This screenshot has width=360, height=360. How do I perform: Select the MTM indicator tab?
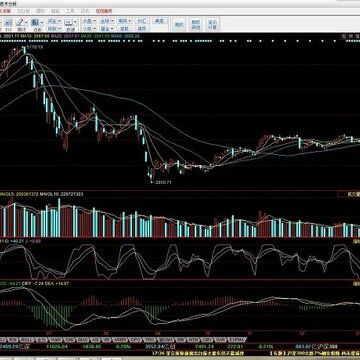coord(191,340)
